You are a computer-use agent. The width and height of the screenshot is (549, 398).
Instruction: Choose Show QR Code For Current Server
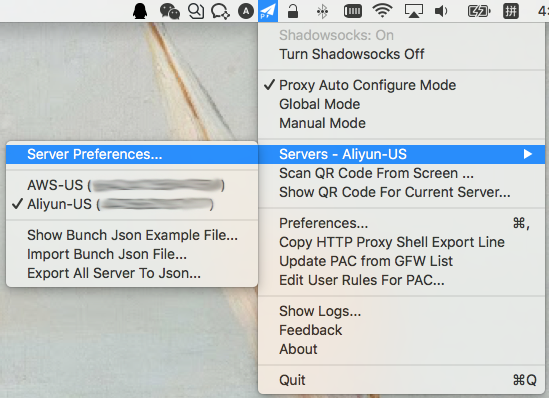click(x=402, y=192)
